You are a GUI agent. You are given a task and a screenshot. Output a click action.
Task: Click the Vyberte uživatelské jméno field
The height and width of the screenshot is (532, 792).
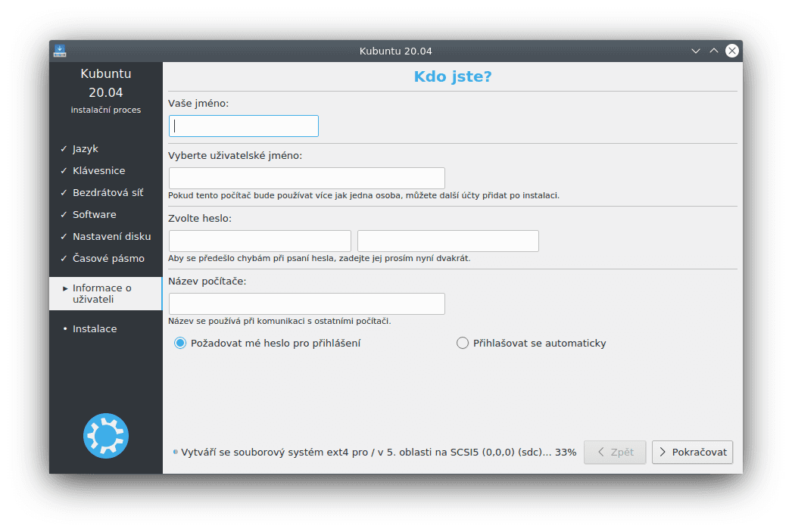click(306, 178)
